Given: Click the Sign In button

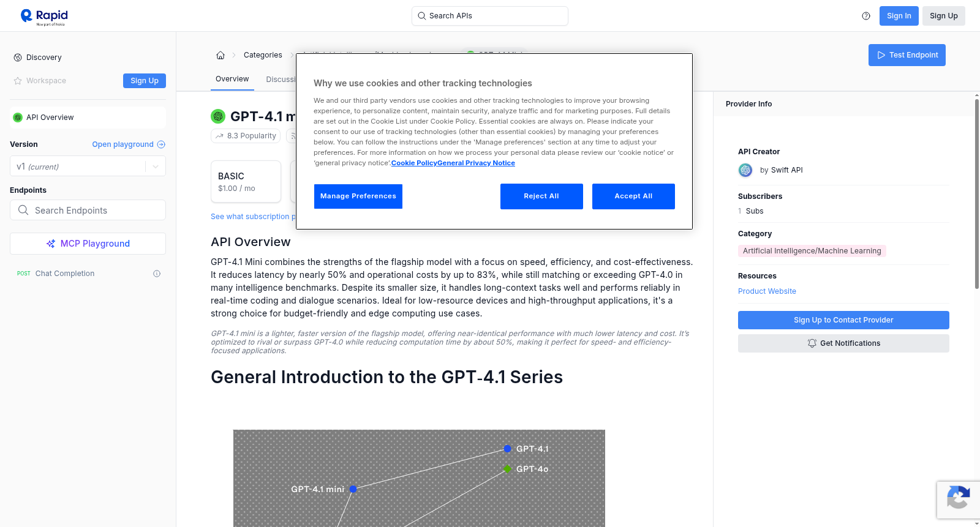Looking at the screenshot, I should [x=899, y=16].
